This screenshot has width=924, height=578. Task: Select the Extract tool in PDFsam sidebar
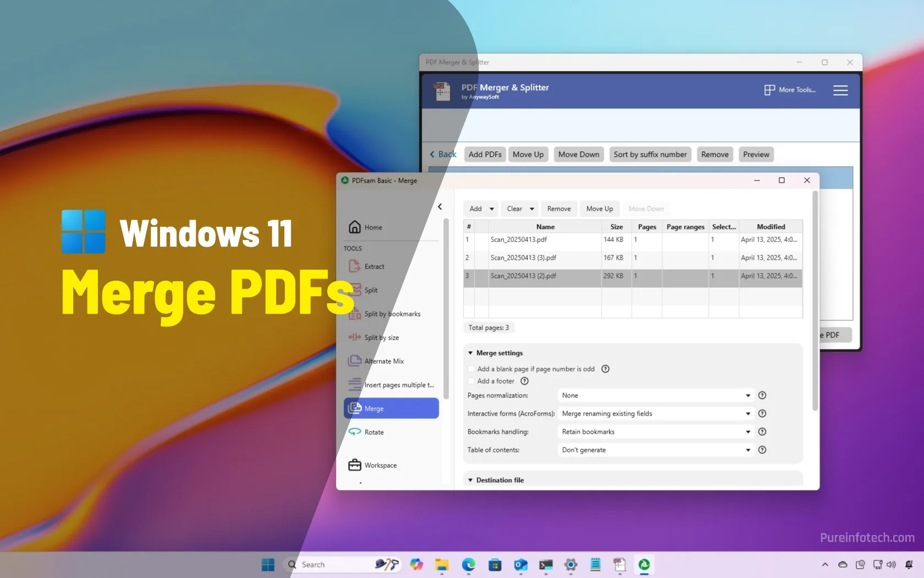pyautogui.click(x=373, y=266)
